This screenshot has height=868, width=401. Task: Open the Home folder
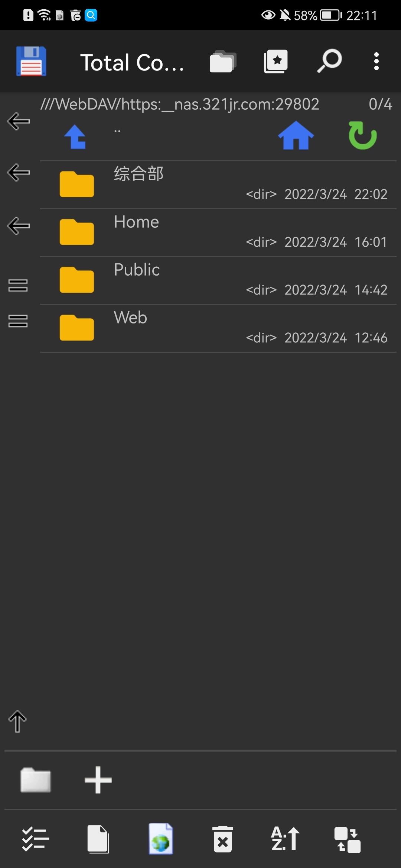pos(218,233)
